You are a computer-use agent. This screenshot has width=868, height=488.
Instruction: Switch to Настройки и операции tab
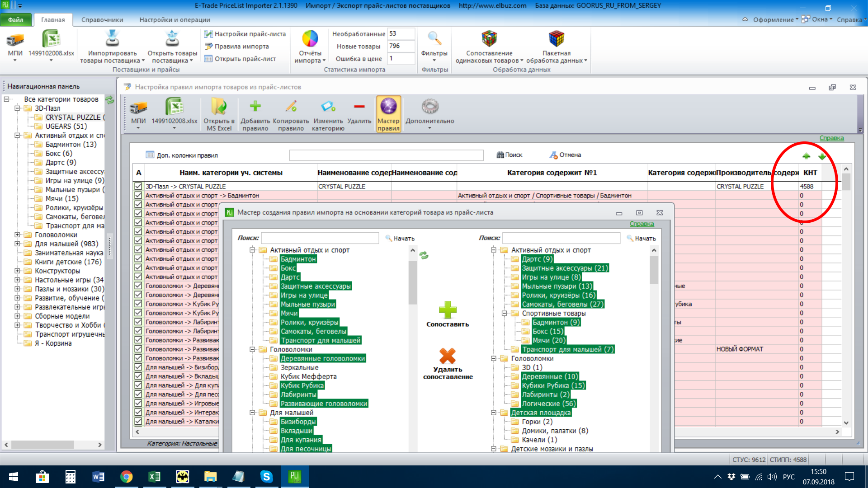tap(175, 20)
